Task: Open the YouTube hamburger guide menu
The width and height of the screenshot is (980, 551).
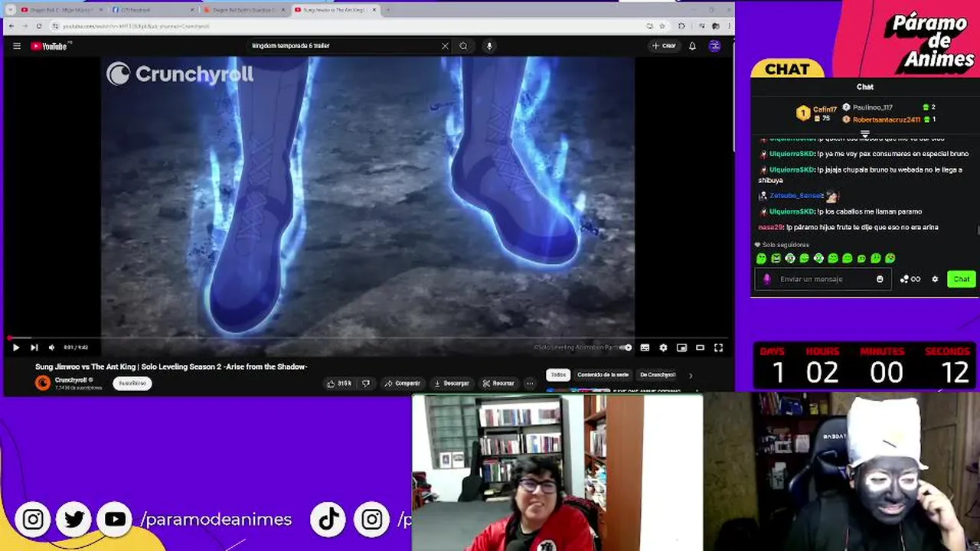Action: pos(17,46)
